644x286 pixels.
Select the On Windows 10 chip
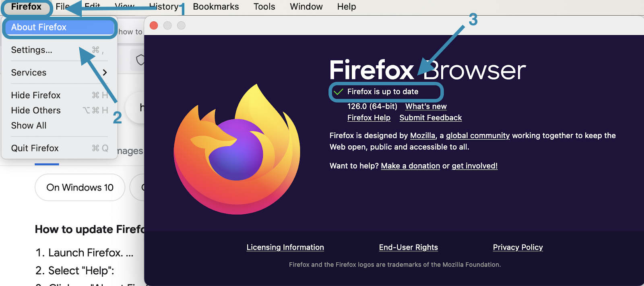point(80,188)
